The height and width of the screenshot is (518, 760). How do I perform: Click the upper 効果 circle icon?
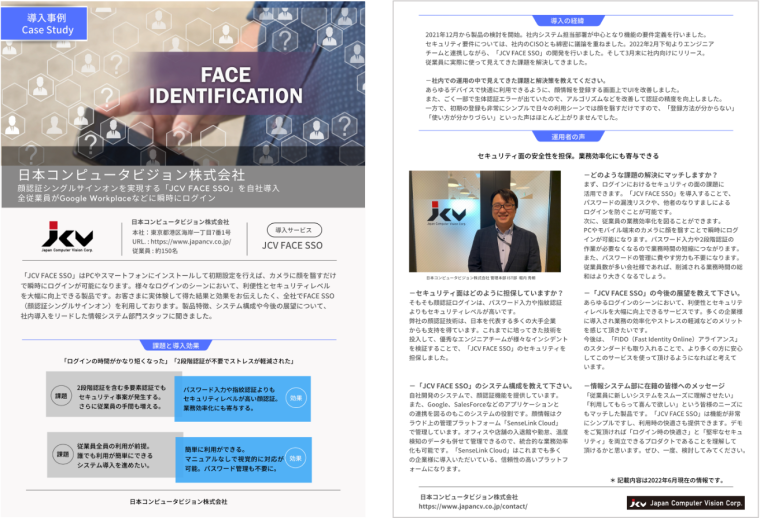(x=296, y=398)
